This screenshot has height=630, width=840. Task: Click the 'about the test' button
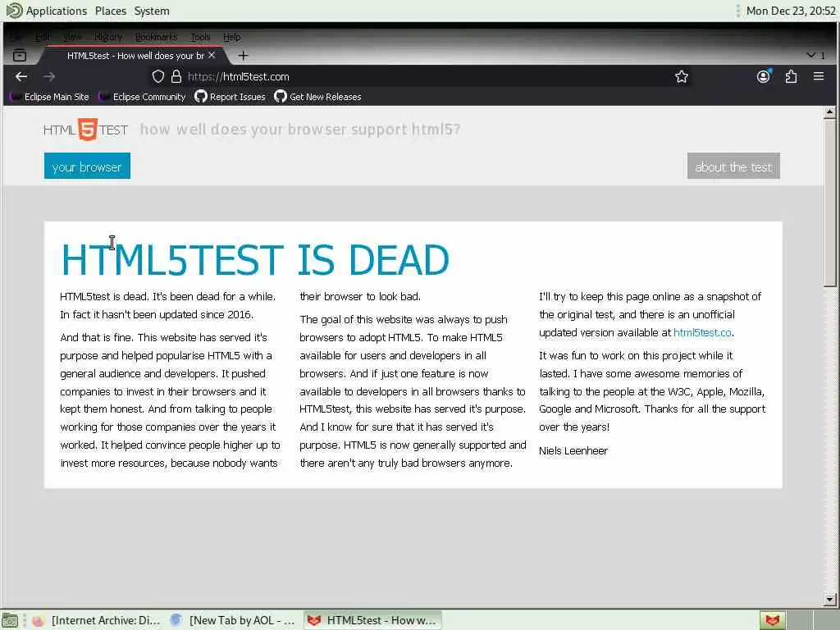click(x=733, y=166)
